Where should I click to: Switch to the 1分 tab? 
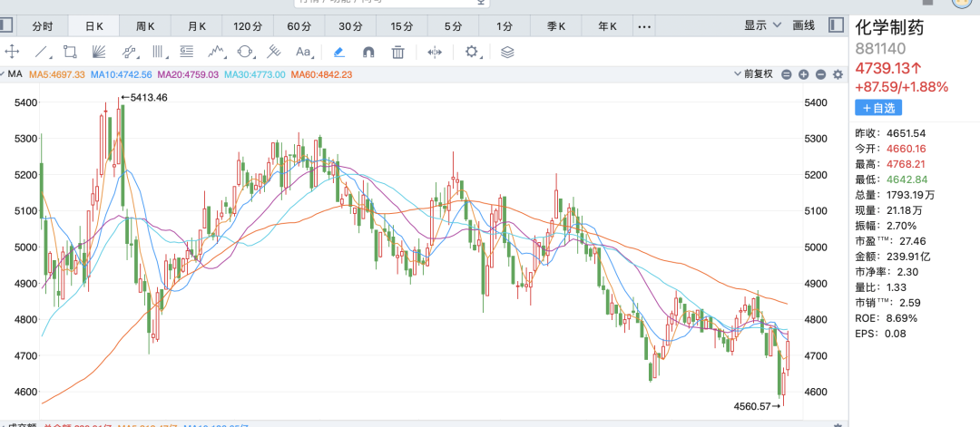505,26
